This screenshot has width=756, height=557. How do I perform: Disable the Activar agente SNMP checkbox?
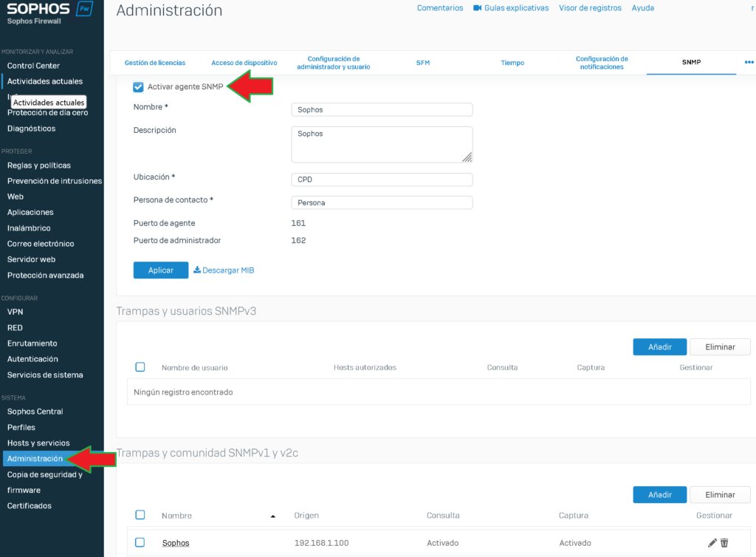coord(137,86)
